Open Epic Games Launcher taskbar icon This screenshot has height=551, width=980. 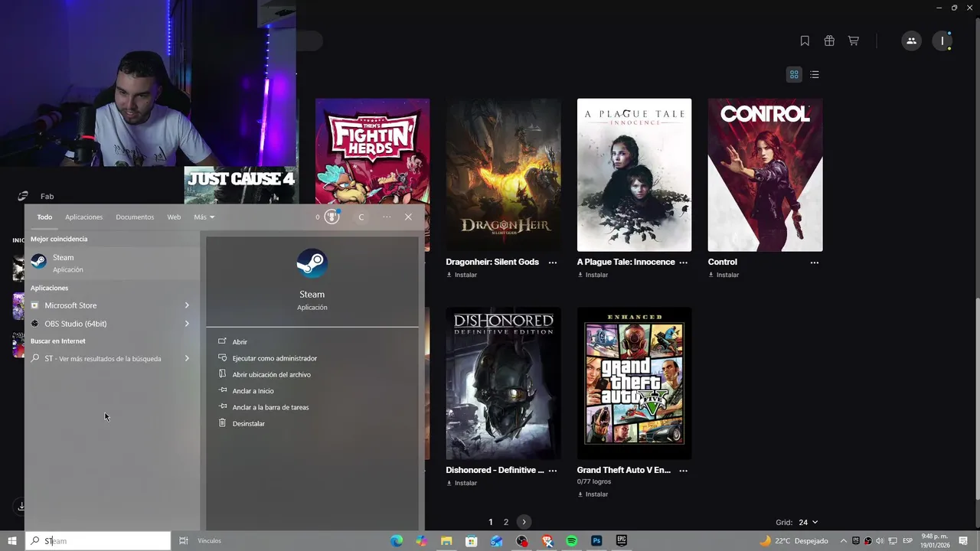click(621, 541)
